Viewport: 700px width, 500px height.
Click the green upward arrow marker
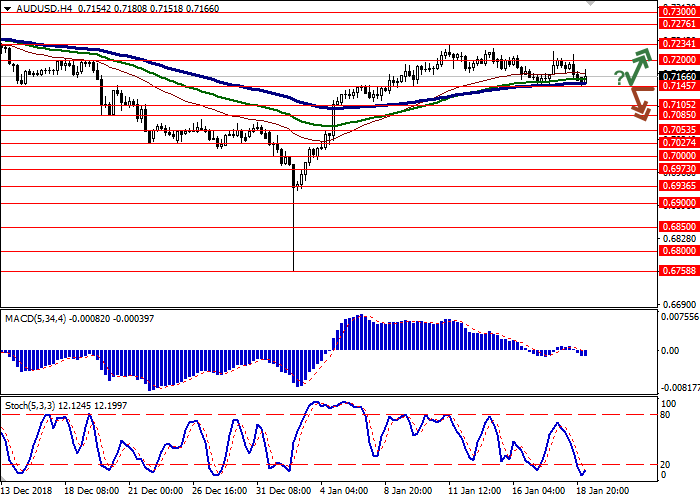(640, 63)
